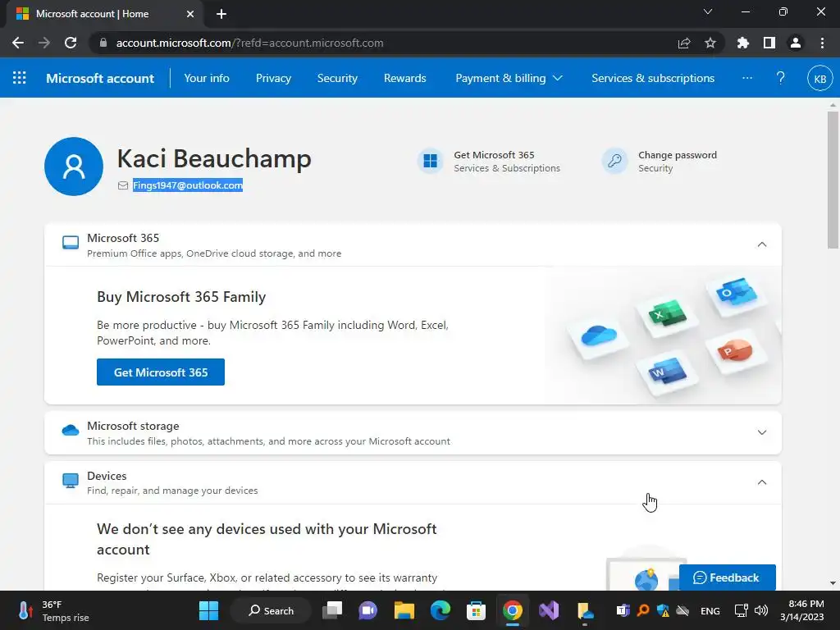
Task: Open the clock showing 8:46 PM
Action: tap(802, 610)
